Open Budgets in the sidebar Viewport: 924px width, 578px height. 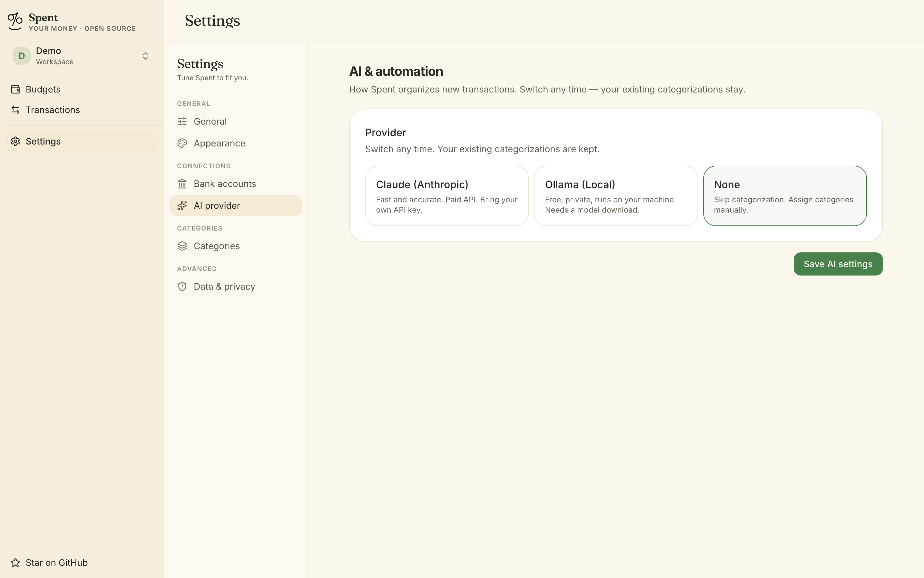pyautogui.click(x=82, y=89)
